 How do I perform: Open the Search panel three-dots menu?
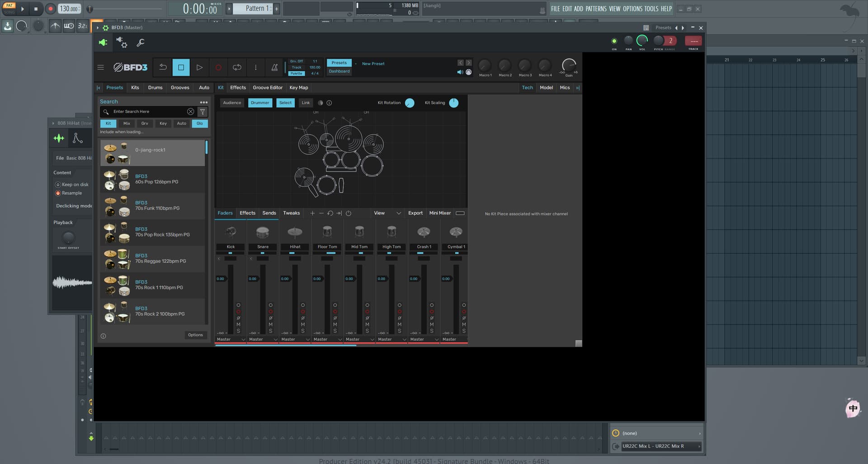coord(204,102)
